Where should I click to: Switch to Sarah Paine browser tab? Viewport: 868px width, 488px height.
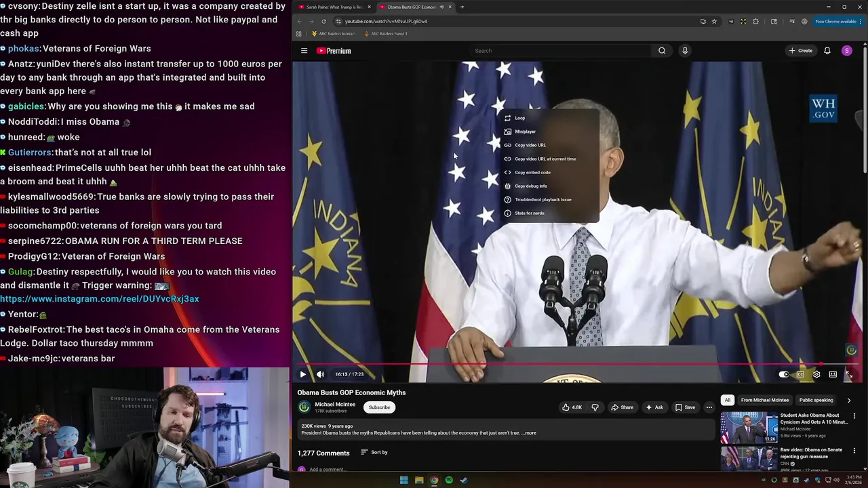[334, 7]
